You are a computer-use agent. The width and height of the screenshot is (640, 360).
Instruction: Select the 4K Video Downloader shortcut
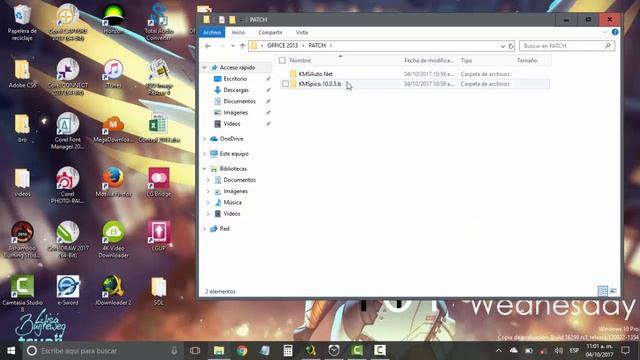click(x=113, y=240)
